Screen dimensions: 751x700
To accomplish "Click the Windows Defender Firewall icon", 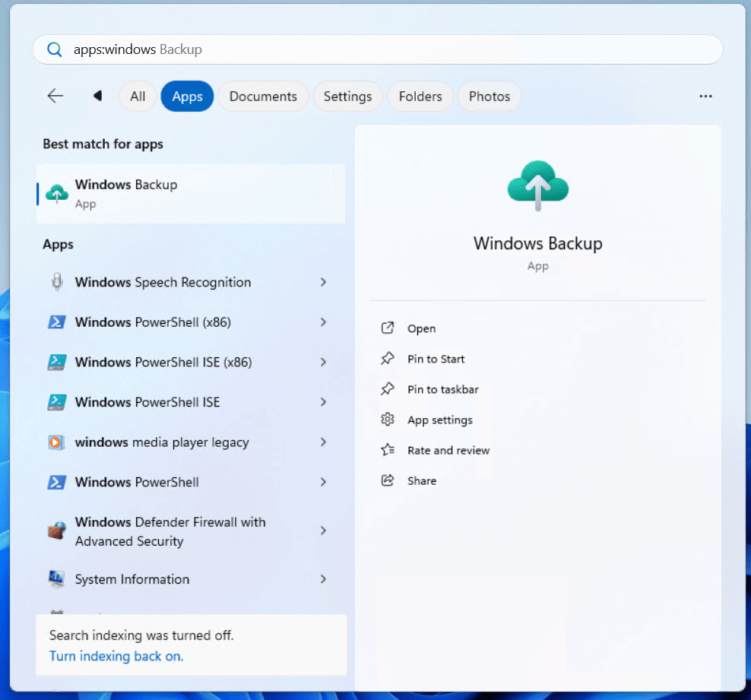I will (x=57, y=531).
